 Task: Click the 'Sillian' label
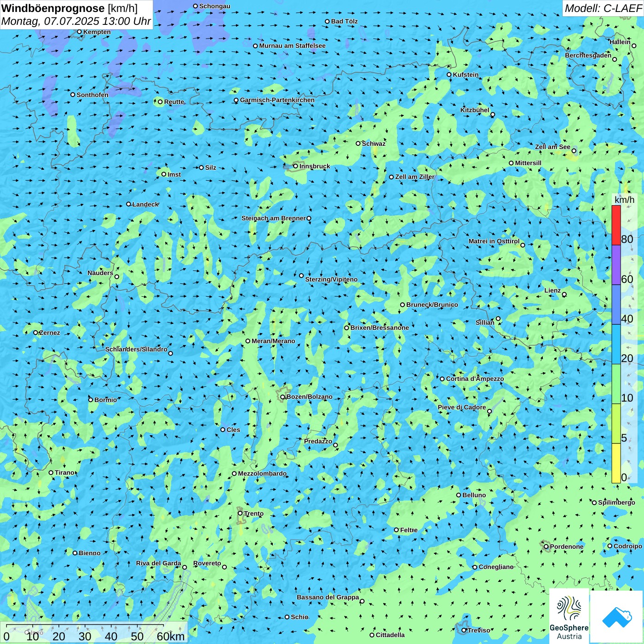tap(485, 322)
